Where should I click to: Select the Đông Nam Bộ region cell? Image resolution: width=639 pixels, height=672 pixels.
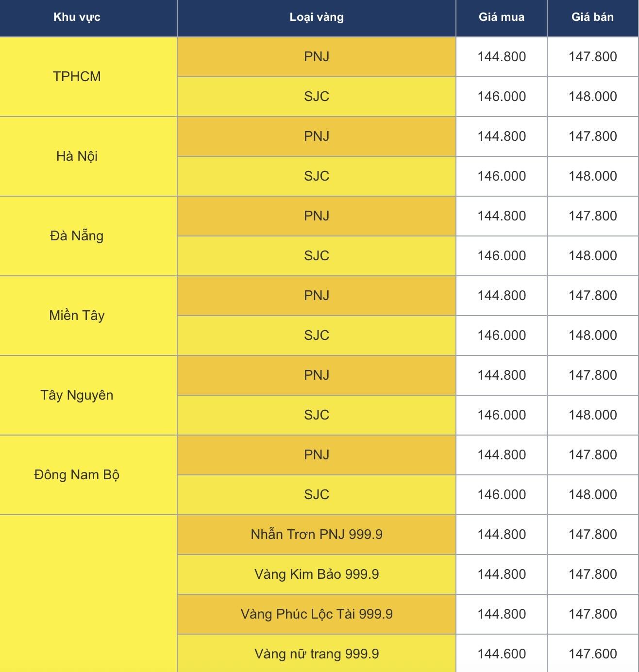tap(77, 474)
